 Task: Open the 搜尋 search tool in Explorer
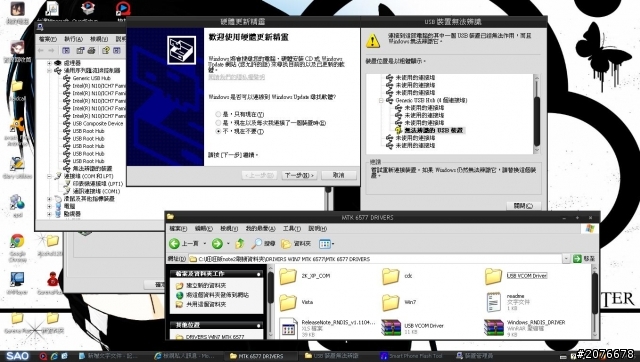tap(263, 244)
